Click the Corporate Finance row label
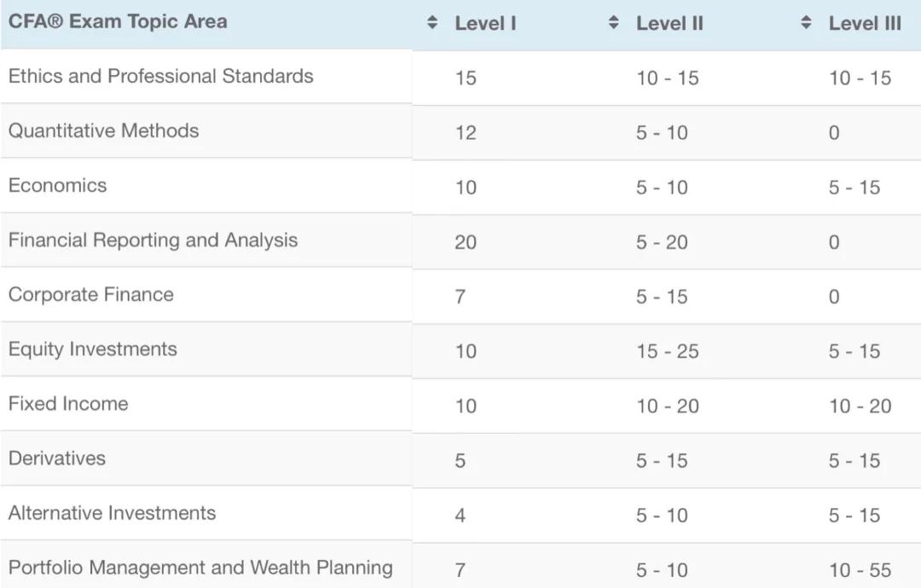 coord(90,295)
